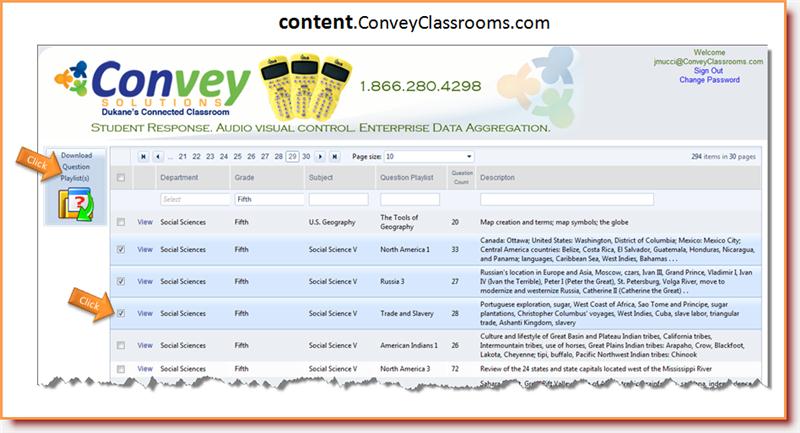The width and height of the screenshot is (800, 433).
Task: Click the yellow clicker remotes image
Action: [305, 86]
